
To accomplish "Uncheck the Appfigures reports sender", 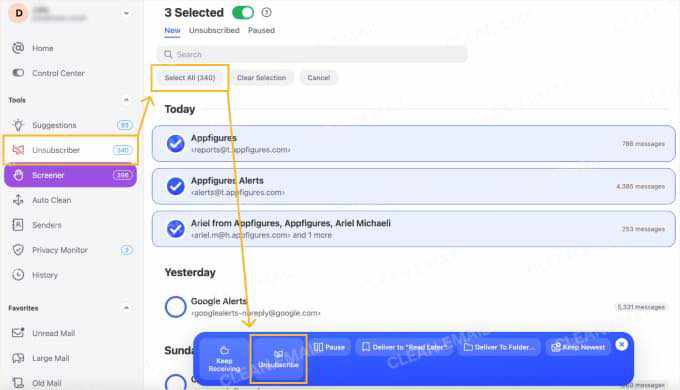I will (176, 144).
